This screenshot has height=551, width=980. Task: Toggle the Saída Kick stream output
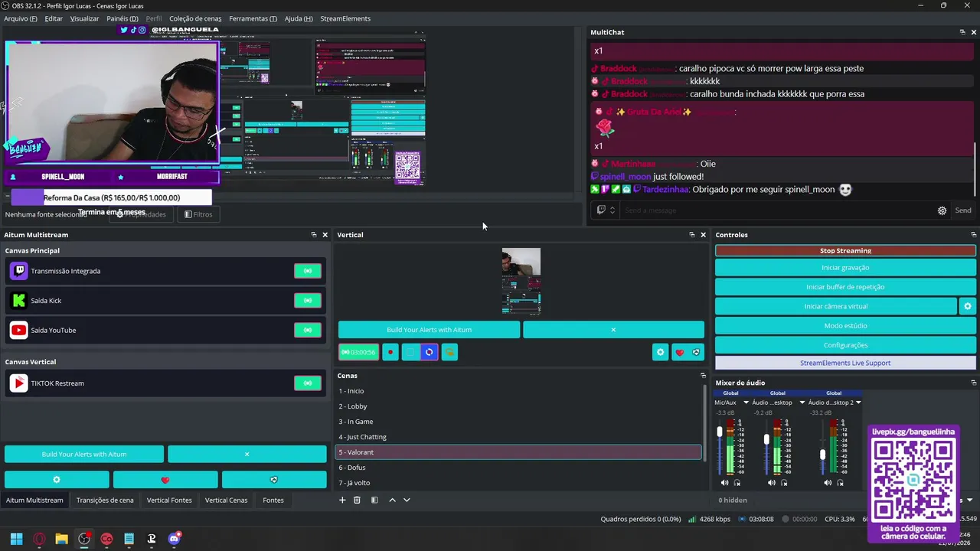pyautogui.click(x=308, y=301)
